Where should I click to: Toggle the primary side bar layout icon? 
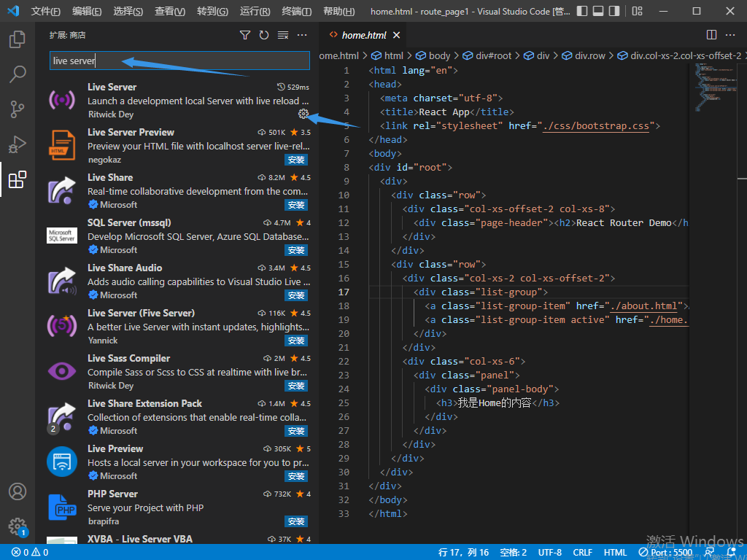coord(581,11)
